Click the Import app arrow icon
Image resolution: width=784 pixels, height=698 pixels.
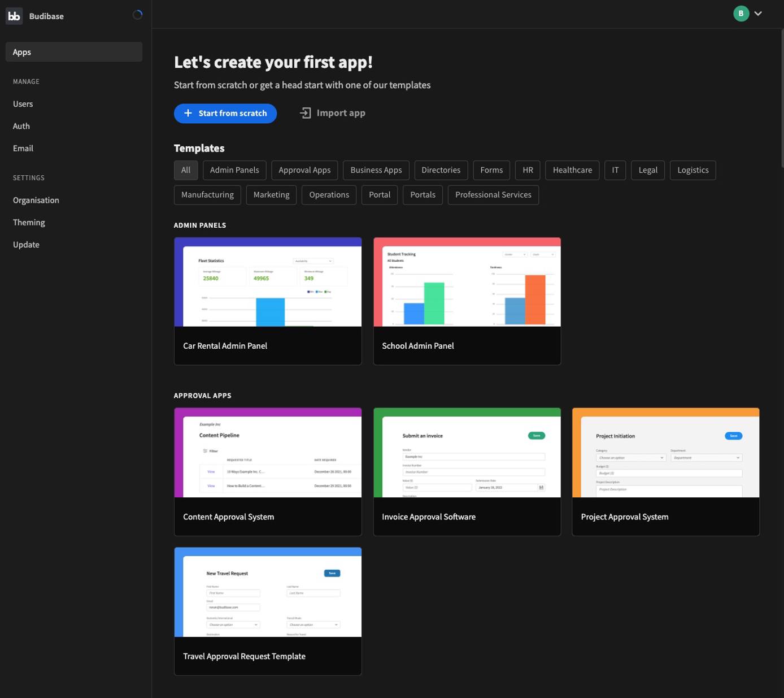[x=305, y=112]
